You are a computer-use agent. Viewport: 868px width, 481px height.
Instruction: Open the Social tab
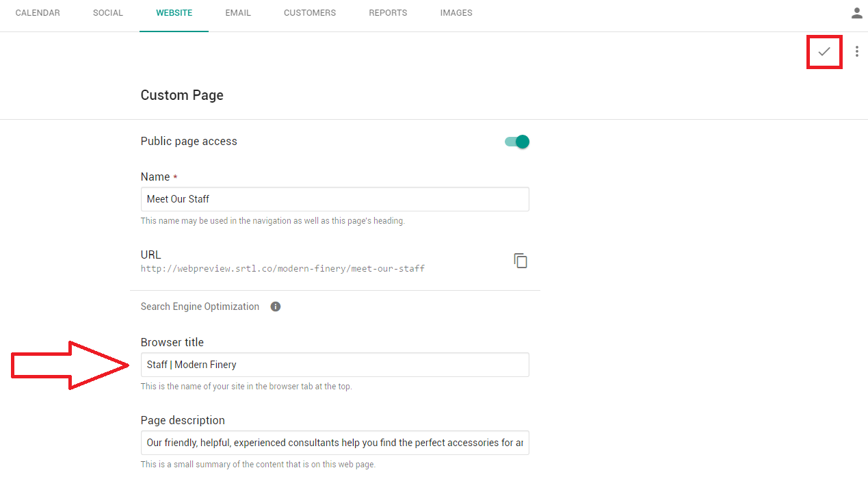(x=108, y=13)
